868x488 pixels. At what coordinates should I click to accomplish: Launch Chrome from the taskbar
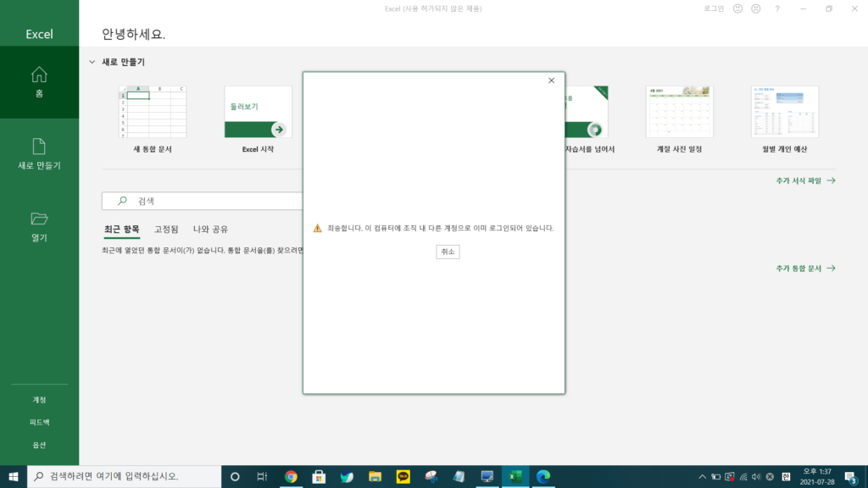click(291, 476)
